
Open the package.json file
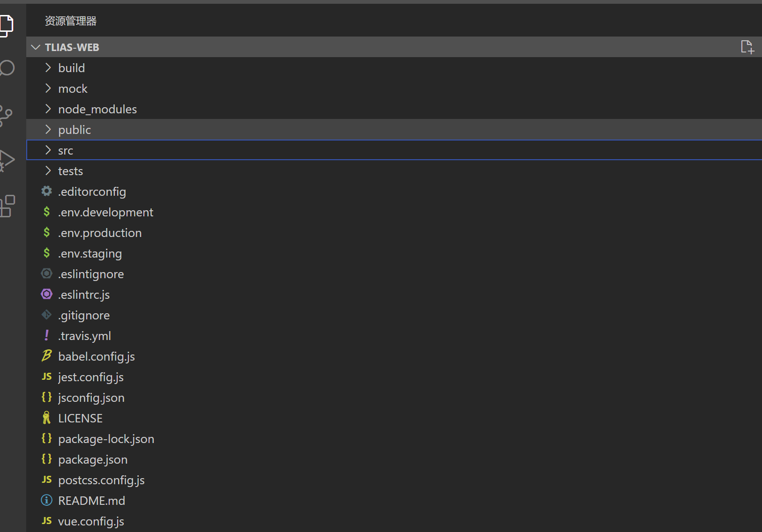point(93,459)
